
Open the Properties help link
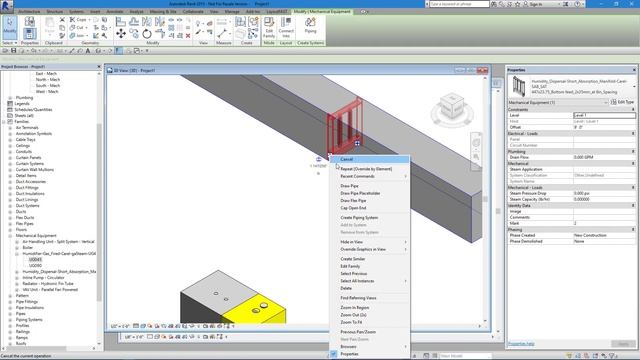(521, 344)
